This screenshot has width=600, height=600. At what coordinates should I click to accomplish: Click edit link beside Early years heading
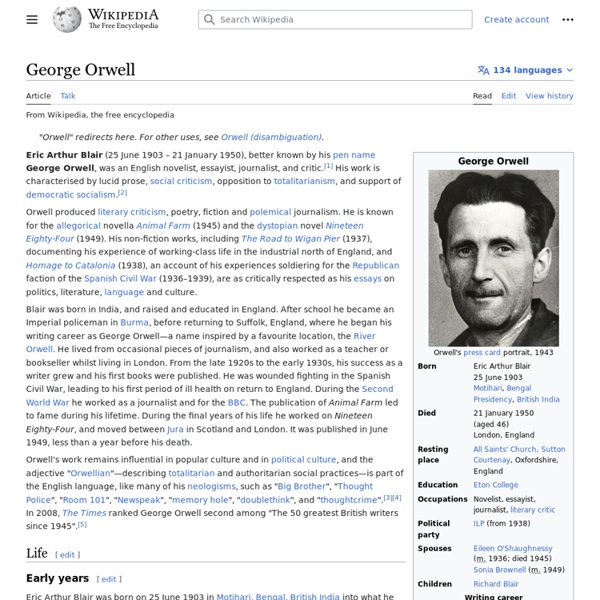109,579
